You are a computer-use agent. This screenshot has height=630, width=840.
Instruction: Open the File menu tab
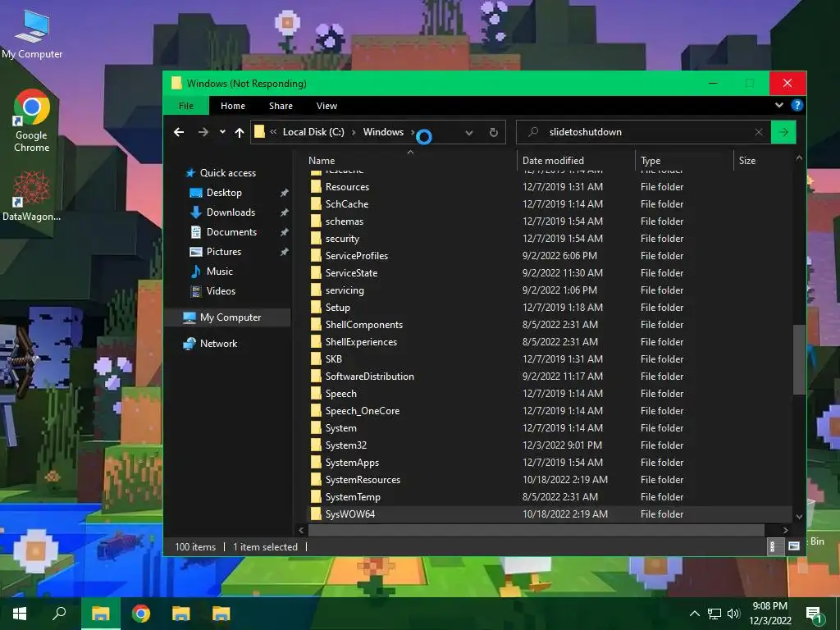[x=186, y=106]
